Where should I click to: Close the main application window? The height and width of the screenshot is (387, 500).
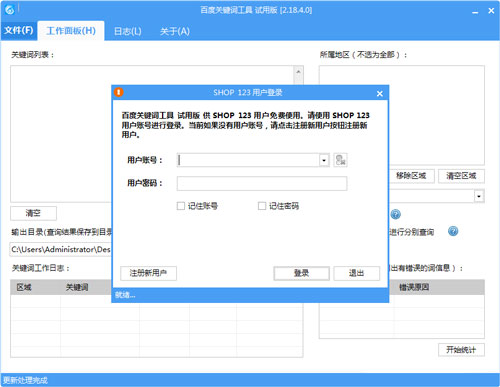491,11
